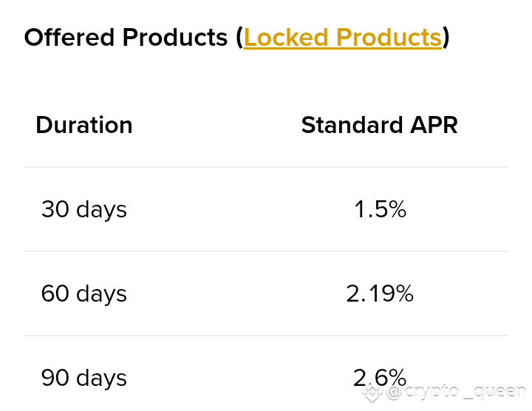Screen dimensions: 532x411
Task: Select the 90 days duration cell
Action: (83, 378)
